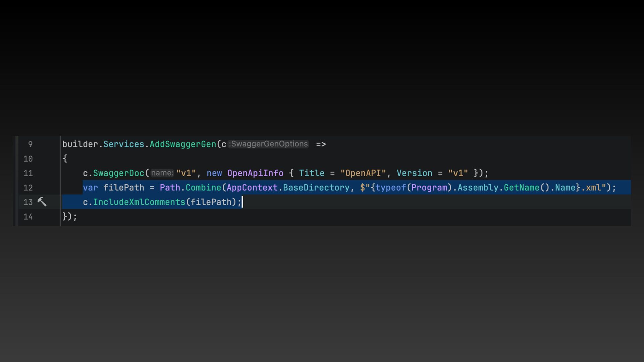This screenshot has height=362, width=644.
Task: Click the GetName method call
Action: pyautogui.click(x=521, y=188)
